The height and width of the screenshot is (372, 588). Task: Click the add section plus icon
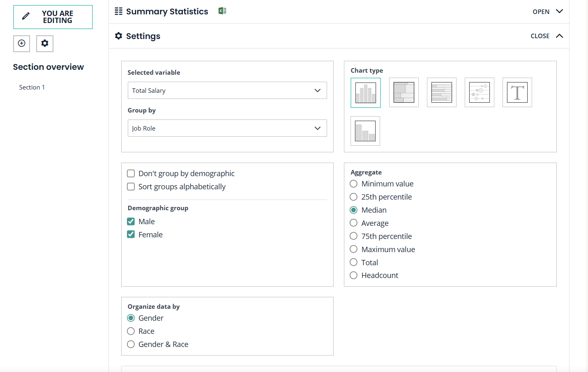click(22, 44)
